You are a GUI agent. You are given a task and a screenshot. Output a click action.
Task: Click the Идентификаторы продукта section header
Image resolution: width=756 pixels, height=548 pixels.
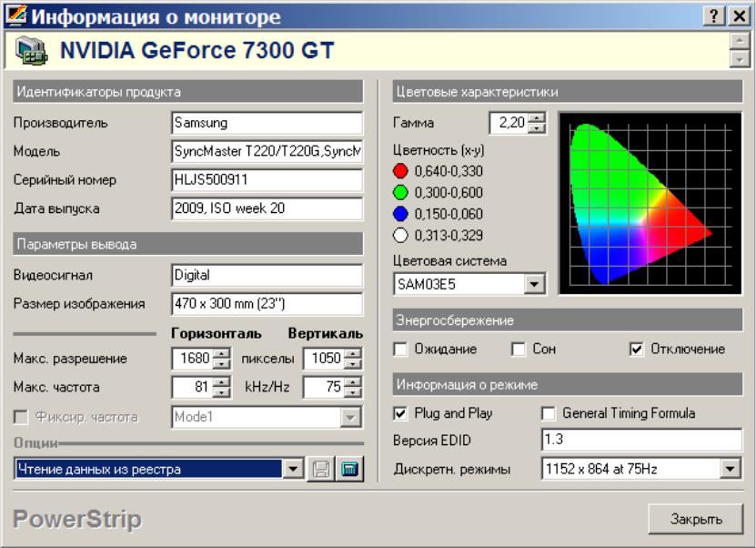click(188, 92)
